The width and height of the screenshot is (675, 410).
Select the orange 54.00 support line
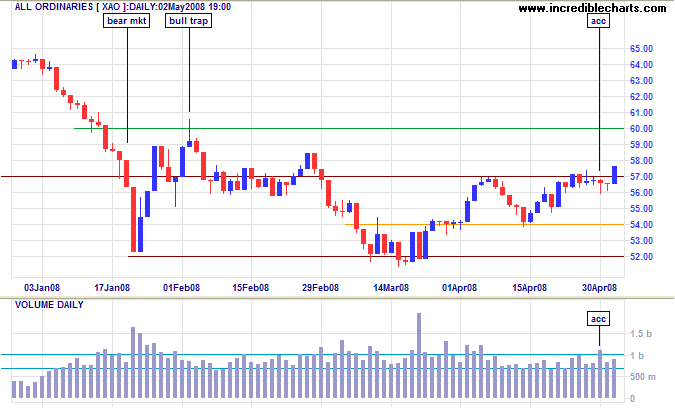click(x=484, y=224)
